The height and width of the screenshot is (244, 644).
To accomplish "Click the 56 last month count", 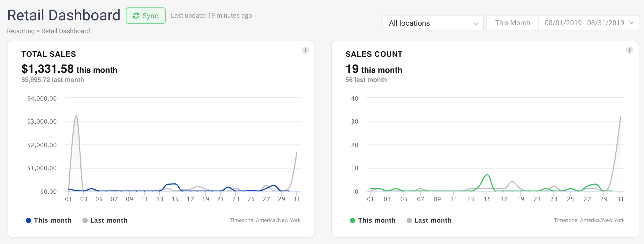I will click(x=366, y=80).
